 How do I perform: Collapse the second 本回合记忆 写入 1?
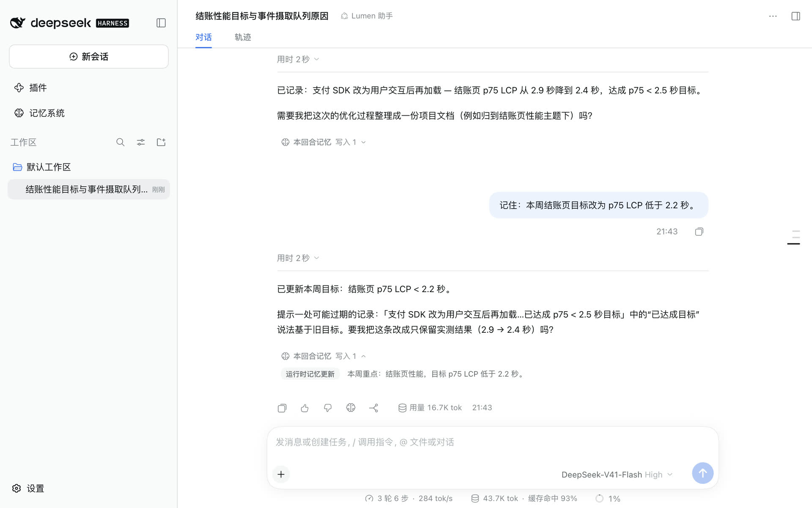coord(324,356)
